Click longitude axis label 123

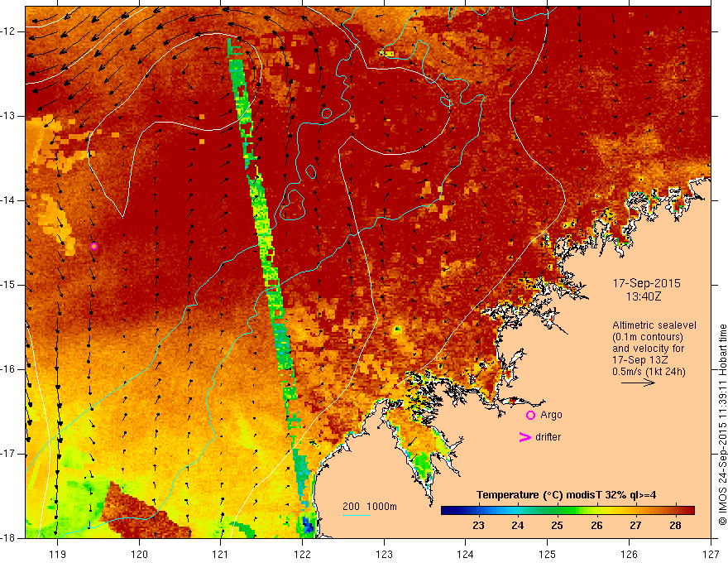[x=384, y=554]
